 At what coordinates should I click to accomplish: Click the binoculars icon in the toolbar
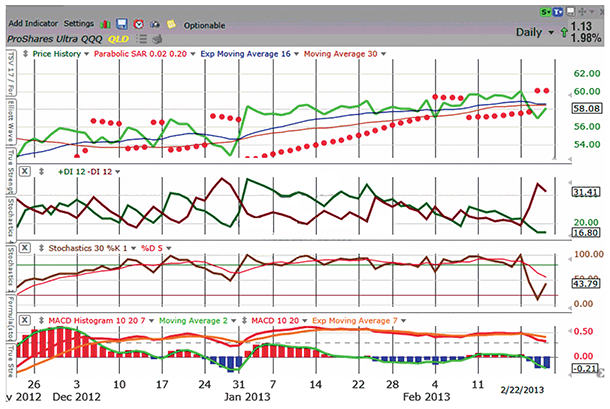tap(153, 23)
